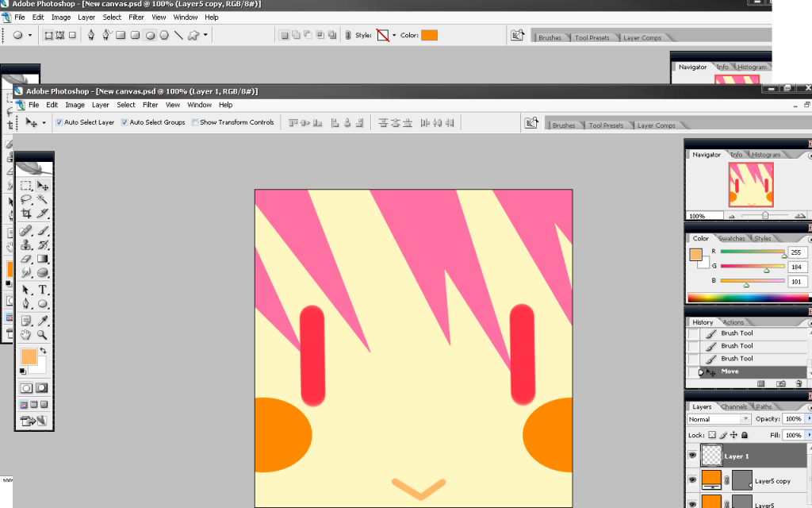Screen dimensions: 812x508
Task: Open the Style picker dropdown in the back window
Action: coord(394,35)
